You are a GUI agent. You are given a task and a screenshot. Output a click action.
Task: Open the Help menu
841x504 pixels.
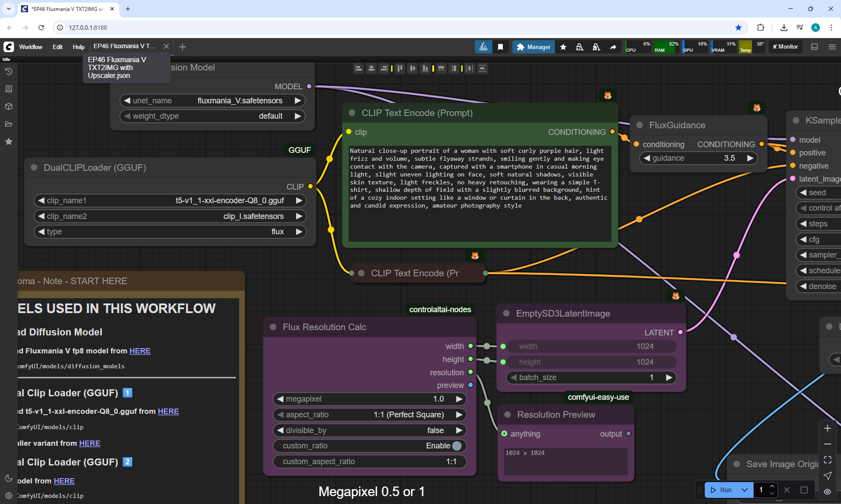point(78,47)
